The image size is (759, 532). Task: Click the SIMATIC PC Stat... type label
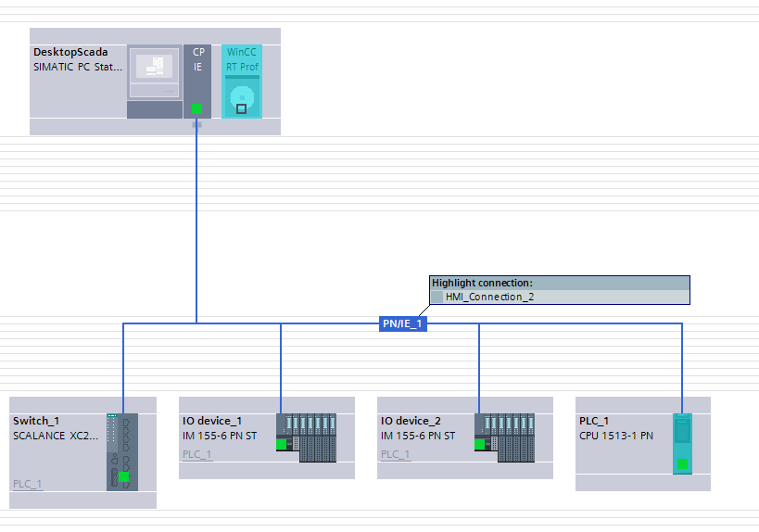pyautogui.click(x=78, y=68)
